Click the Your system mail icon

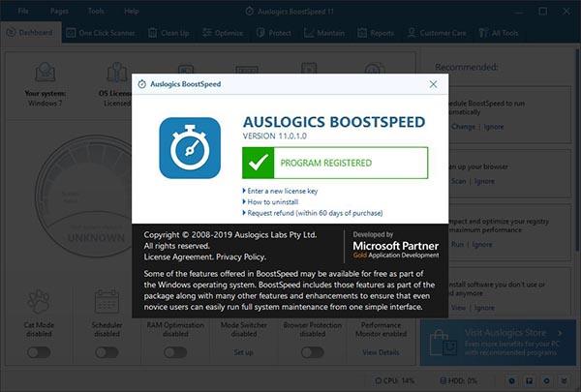46,72
